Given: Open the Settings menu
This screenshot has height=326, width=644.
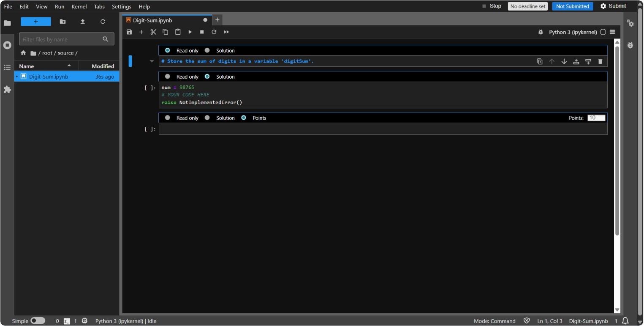Looking at the screenshot, I should (122, 6).
